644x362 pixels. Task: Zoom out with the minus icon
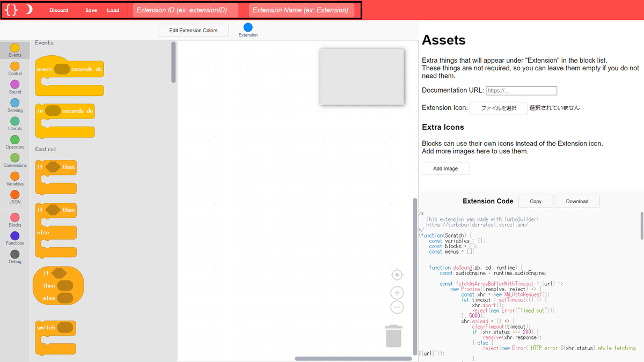(397, 307)
